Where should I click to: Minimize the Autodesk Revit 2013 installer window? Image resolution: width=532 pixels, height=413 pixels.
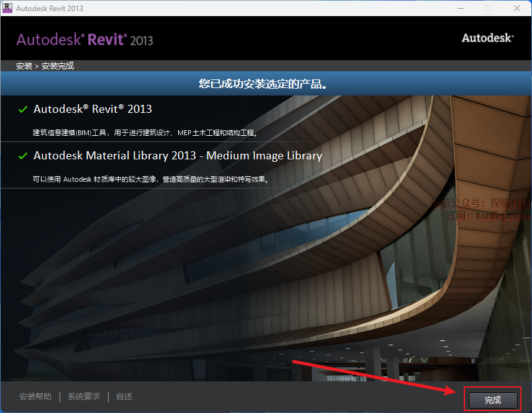coord(461,8)
